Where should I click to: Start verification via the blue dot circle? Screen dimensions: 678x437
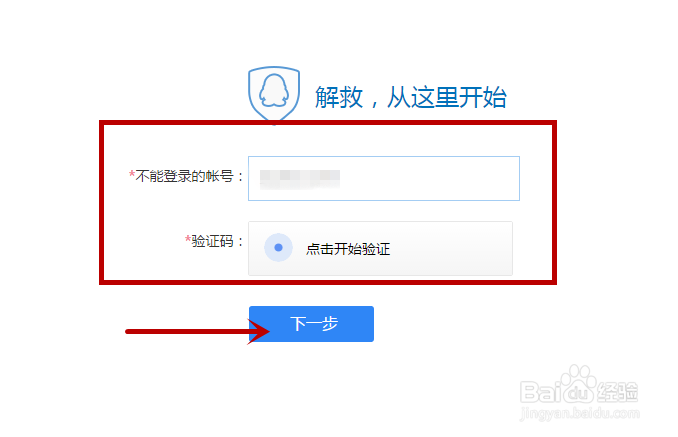[x=278, y=248]
